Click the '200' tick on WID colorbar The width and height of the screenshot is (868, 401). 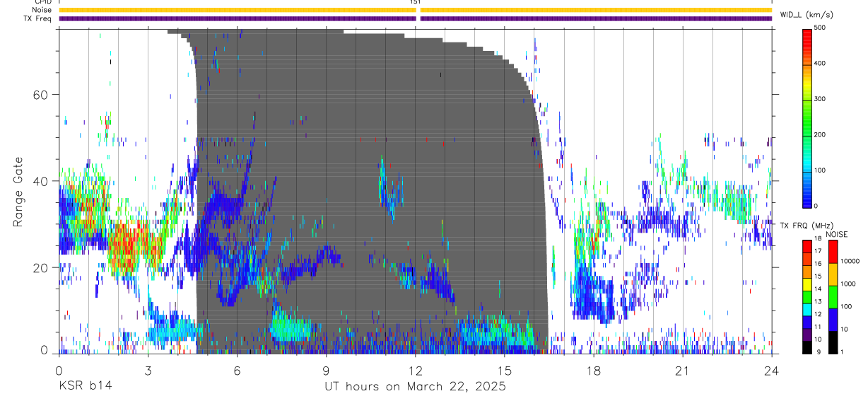click(x=821, y=134)
